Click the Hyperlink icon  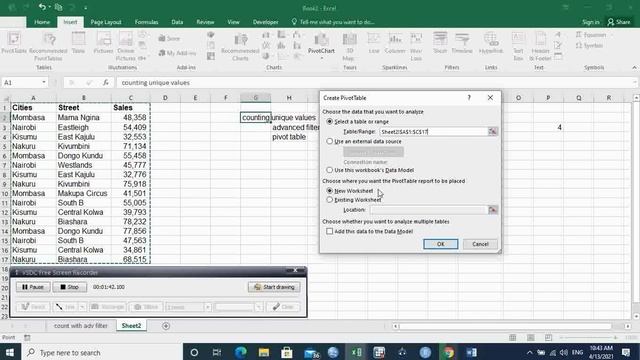pyautogui.click(x=491, y=43)
